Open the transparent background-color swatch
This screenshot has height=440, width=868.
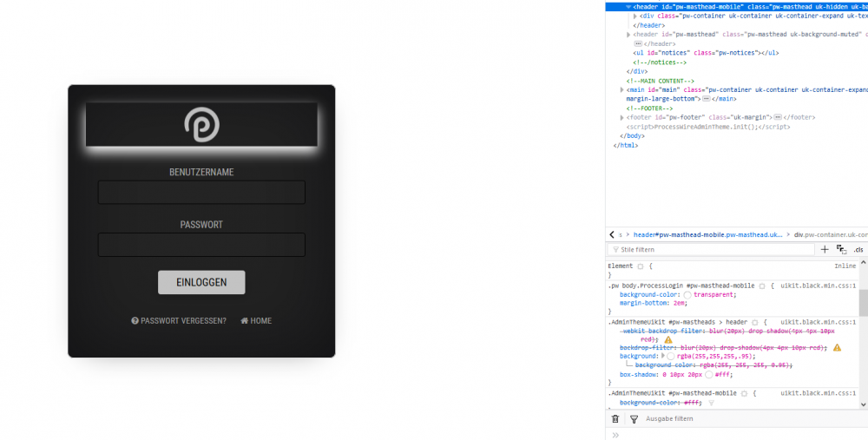(687, 295)
